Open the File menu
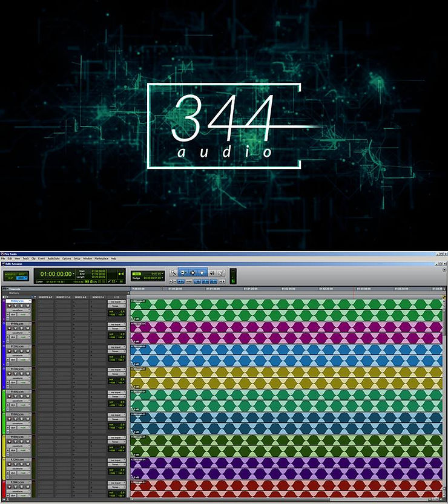 pyautogui.click(x=3, y=258)
